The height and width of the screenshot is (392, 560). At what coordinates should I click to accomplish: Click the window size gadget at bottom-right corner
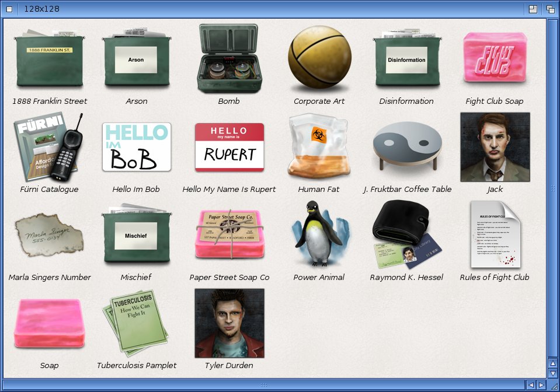point(553,385)
